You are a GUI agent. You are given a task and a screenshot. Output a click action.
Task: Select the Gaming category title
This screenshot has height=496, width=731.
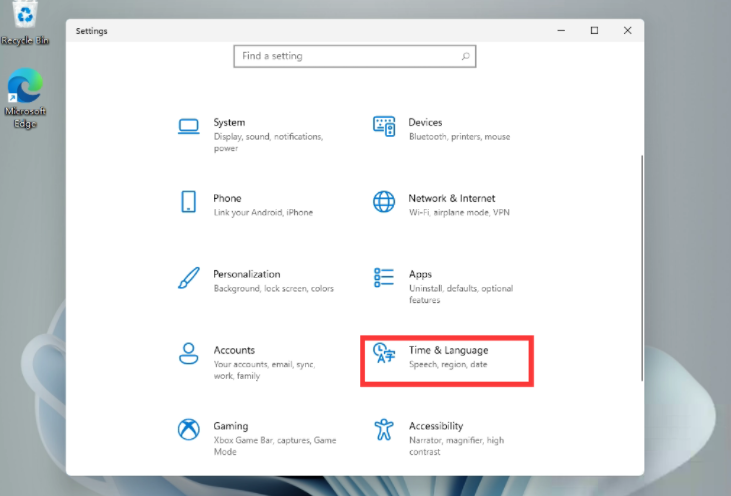230,426
